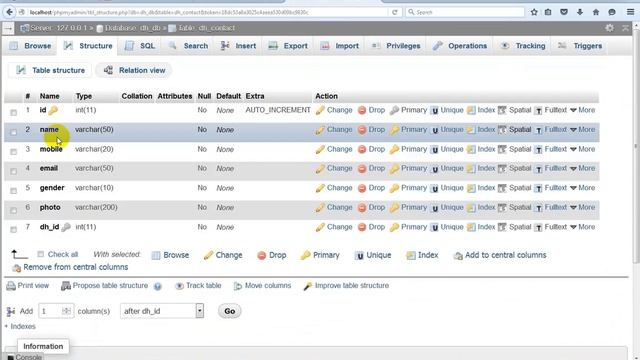Image resolution: width=640 pixels, height=360 pixels.
Task: Reload page using refresh icon
Action: [x=395, y=12]
